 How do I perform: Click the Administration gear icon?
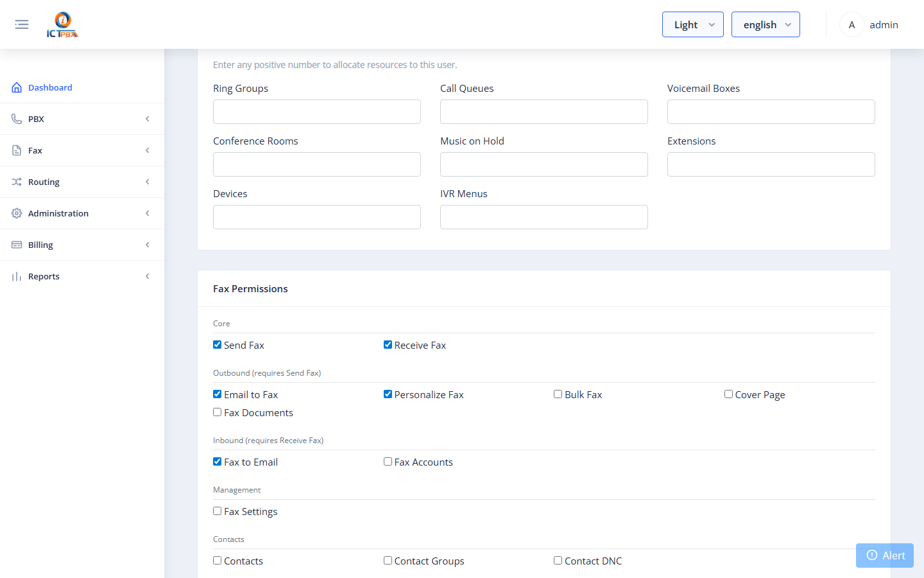pyautogui.click(x=17, y=213)
